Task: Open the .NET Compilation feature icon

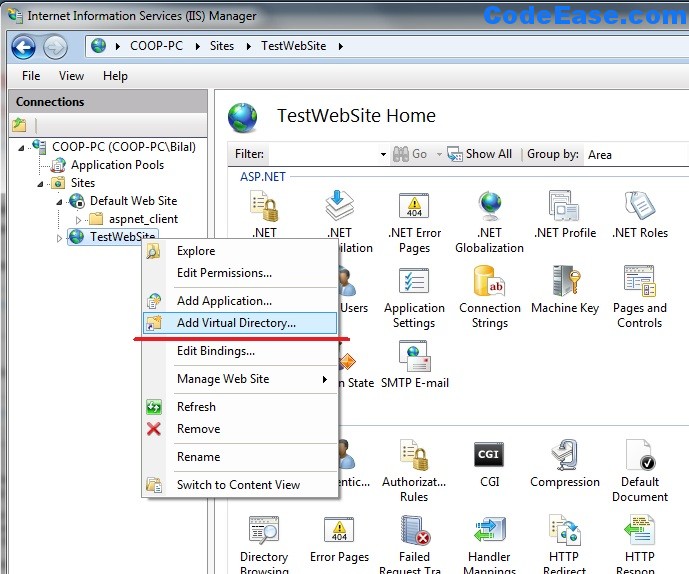Action: (339, 205)
